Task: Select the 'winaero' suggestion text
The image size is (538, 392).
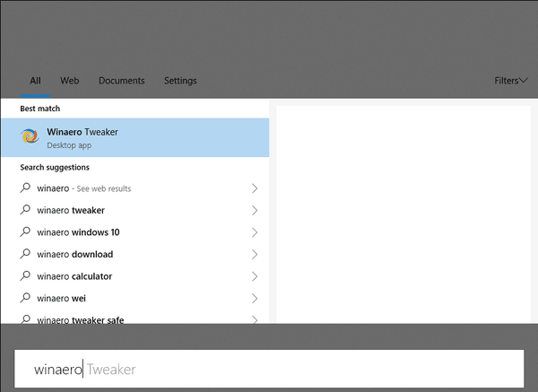Action: click(x=53, y=188)
